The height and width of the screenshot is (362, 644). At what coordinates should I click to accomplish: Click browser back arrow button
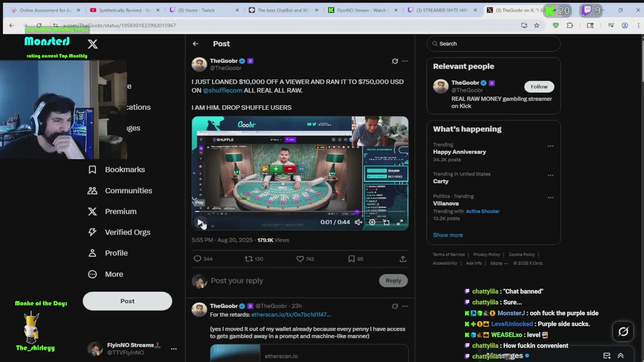point(12,25)
